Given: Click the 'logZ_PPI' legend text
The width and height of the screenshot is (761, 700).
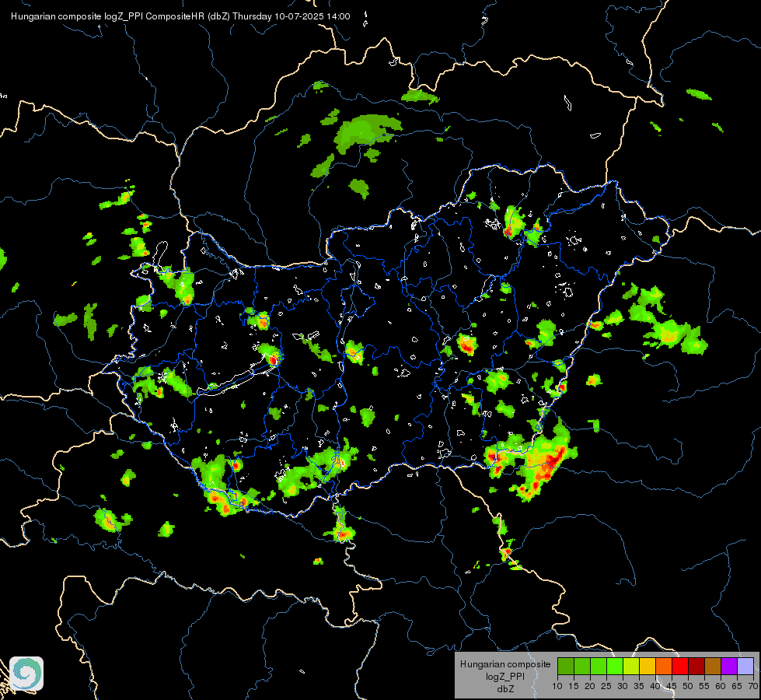Looking at the screenshot, I should tap(505, 677).
